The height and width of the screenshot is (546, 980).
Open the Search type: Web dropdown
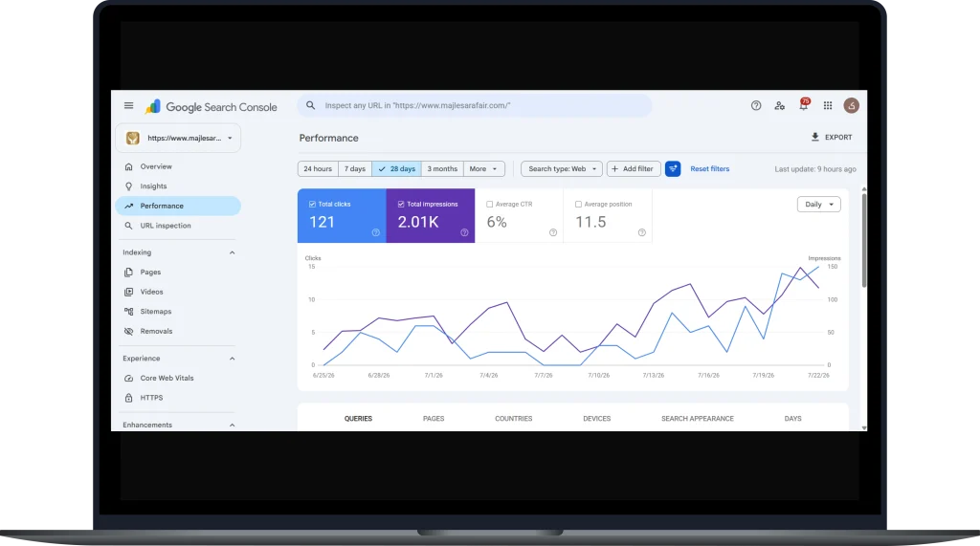pos(561,168)
